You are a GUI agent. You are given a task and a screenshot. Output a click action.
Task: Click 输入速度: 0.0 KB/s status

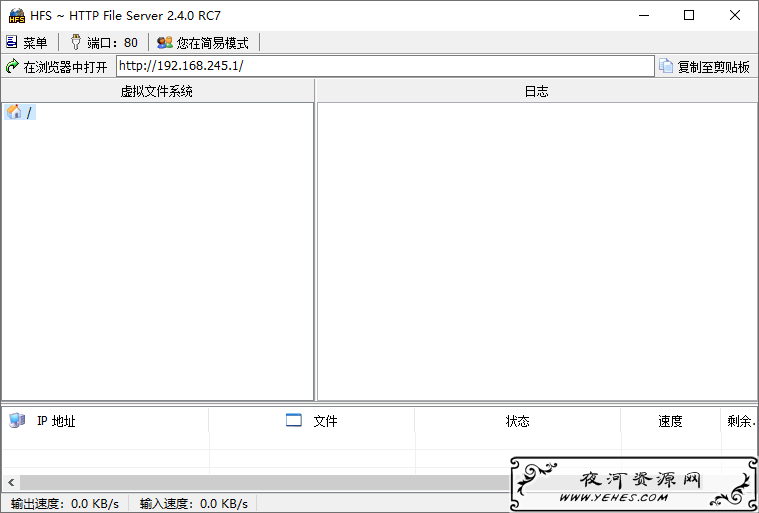coord(194,503)
